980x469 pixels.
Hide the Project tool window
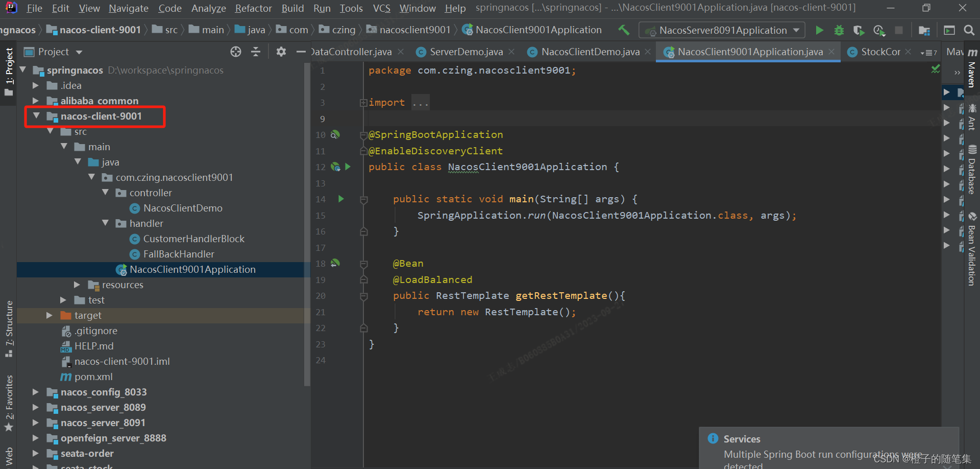(301, 52)
